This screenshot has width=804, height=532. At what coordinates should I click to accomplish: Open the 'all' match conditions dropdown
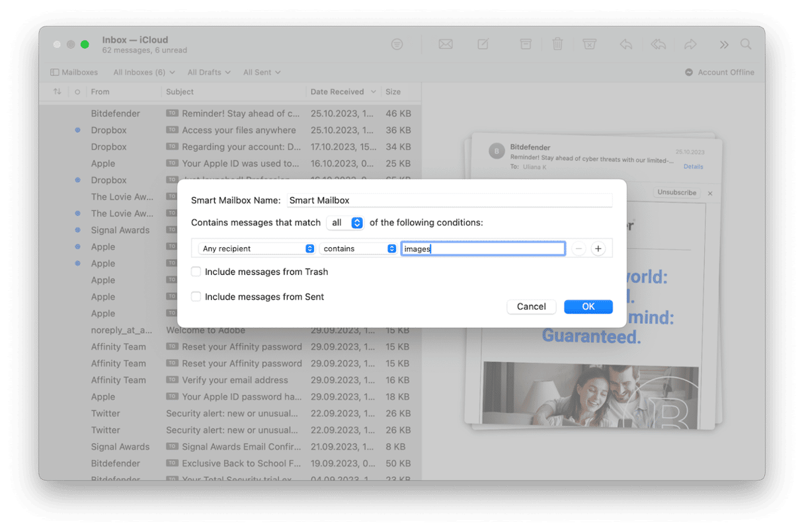click(346, 223)
